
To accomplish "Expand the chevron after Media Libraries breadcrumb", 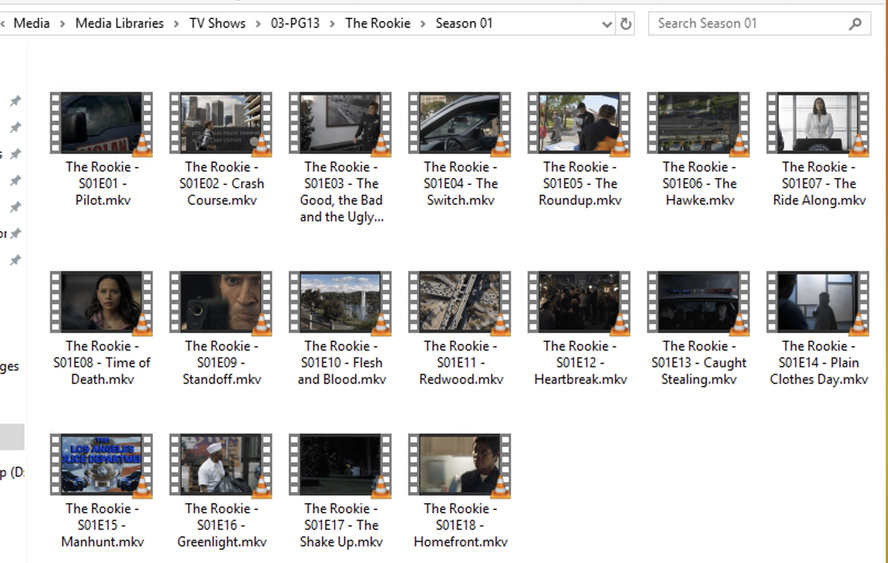I will tap(177, 24).
